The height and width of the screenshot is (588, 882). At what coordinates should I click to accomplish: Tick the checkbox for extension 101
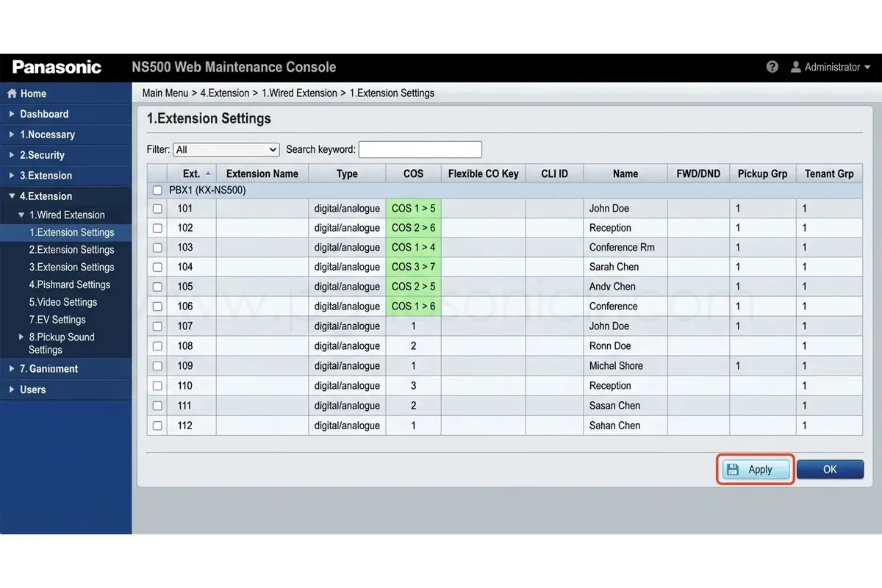[x=157, y=209]
